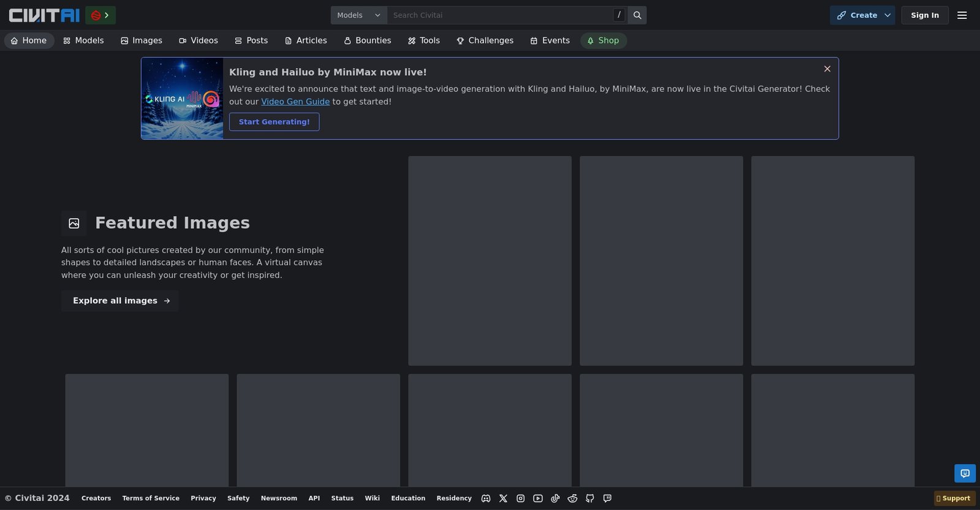Open the Discord link in footer
Viewport: 980px width, 510px height.
pos(486,498)
